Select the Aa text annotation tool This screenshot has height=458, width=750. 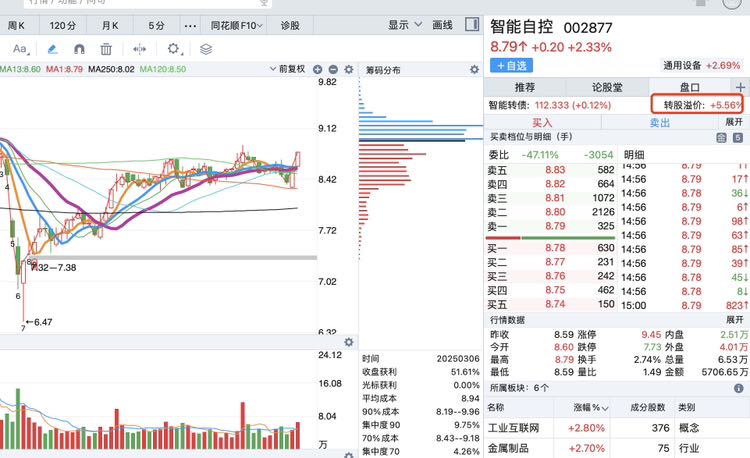pyautogui.click(x=20, y=49)
